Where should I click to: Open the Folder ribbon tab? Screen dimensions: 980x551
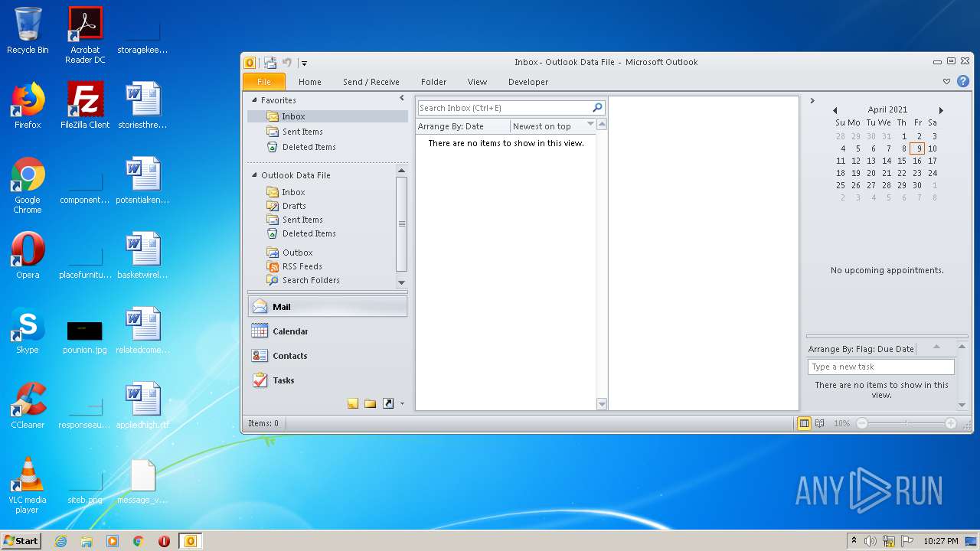(x=433, y=82)
